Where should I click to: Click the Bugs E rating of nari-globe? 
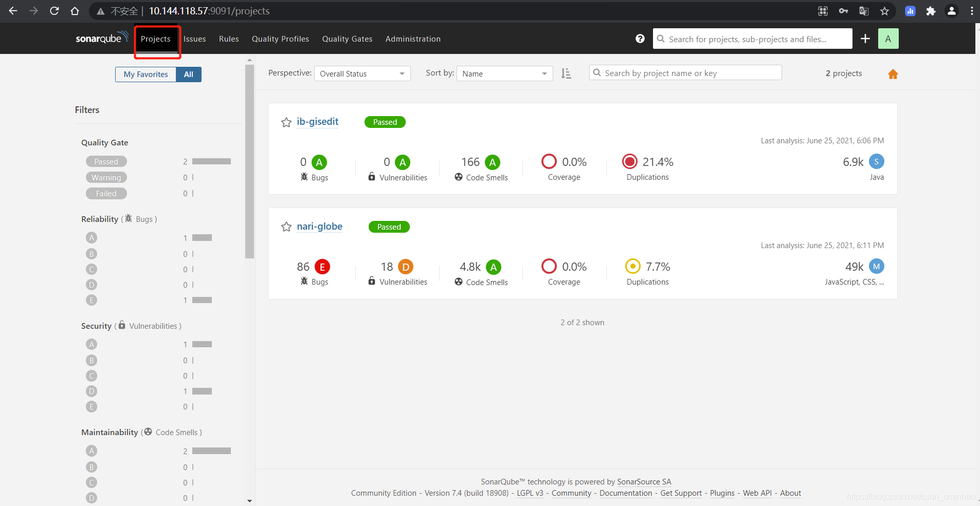click(x=322, y=267)
